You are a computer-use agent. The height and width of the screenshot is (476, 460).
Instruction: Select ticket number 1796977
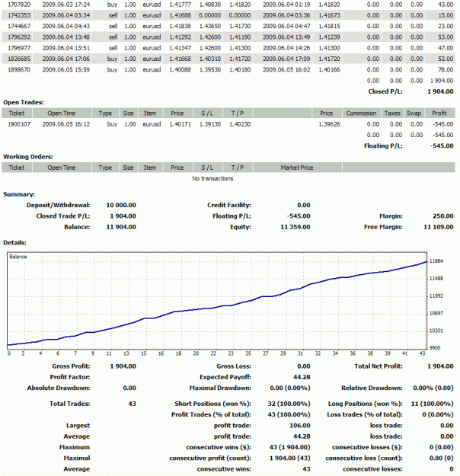pyautogui.click(x=19, y=48)
